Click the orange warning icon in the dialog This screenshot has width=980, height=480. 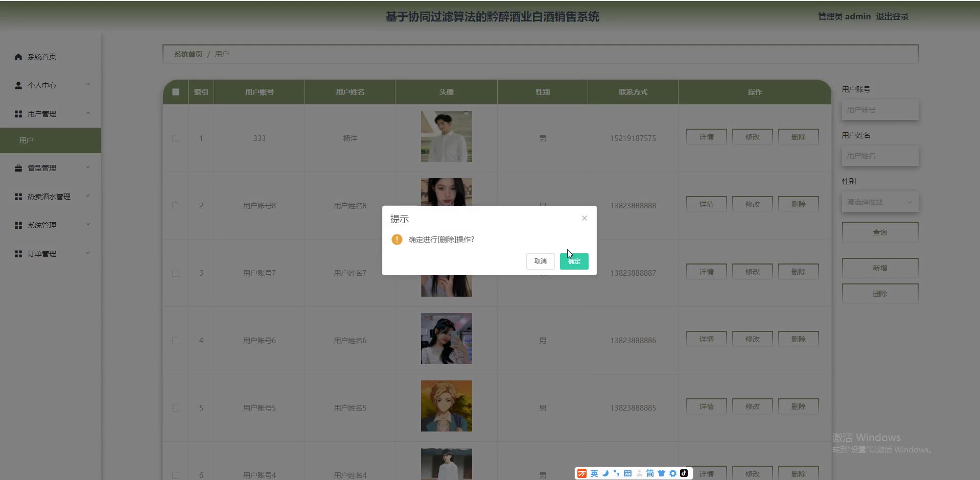tap(397, 239)
